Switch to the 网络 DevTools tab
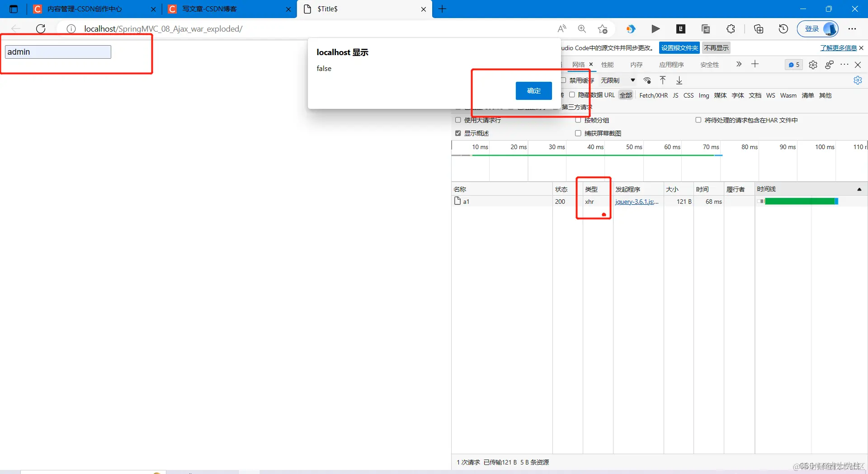Image resolution: width=868 pixels, height=474 pixels. 578,65
